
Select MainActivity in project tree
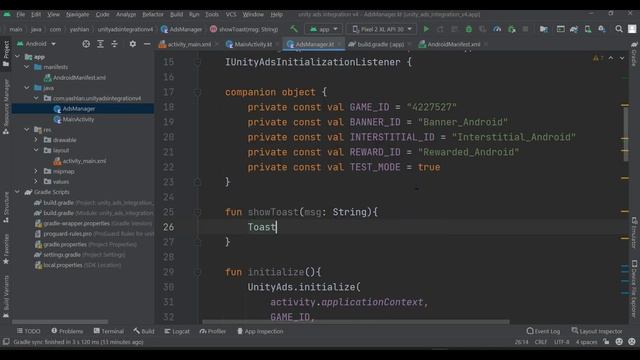click(x=78, y=119)
